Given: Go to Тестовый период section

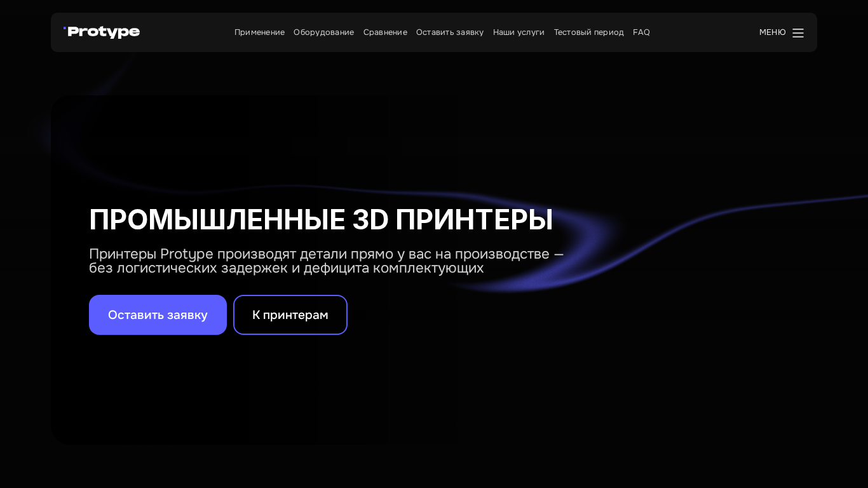Looking at the screenshot, I should [x=588, y=32].
